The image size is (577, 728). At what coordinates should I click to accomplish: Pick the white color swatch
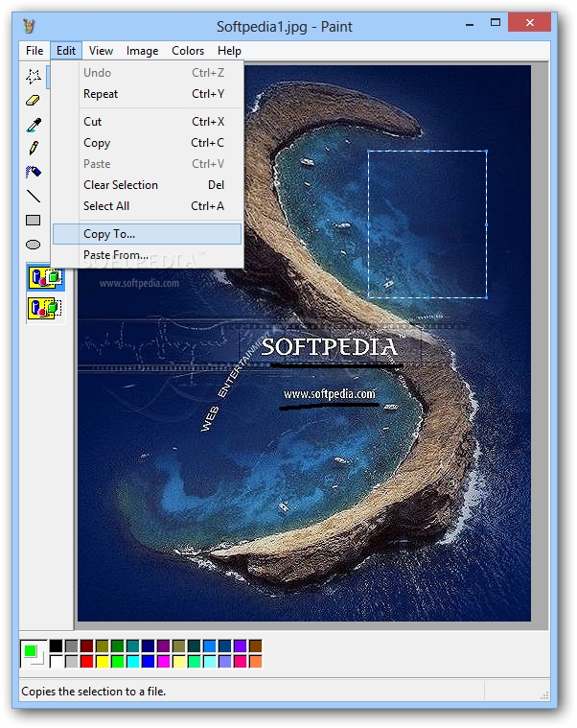coord(57,661)
